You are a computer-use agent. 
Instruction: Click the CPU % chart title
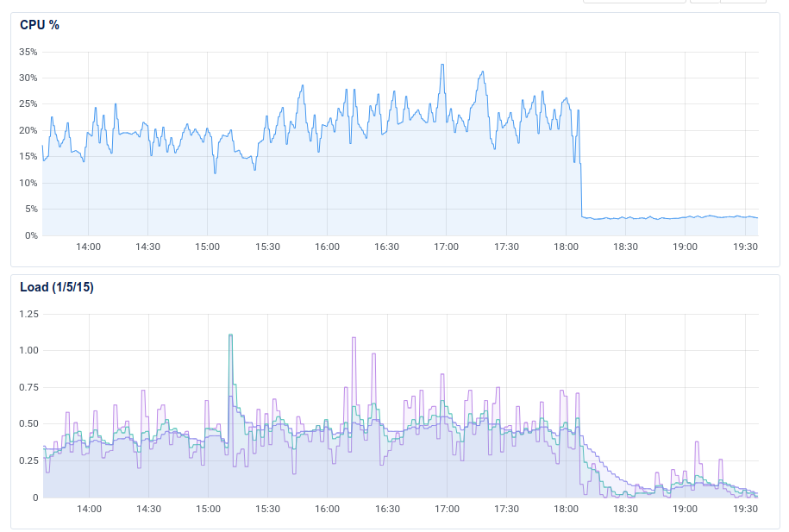(40, 25)
